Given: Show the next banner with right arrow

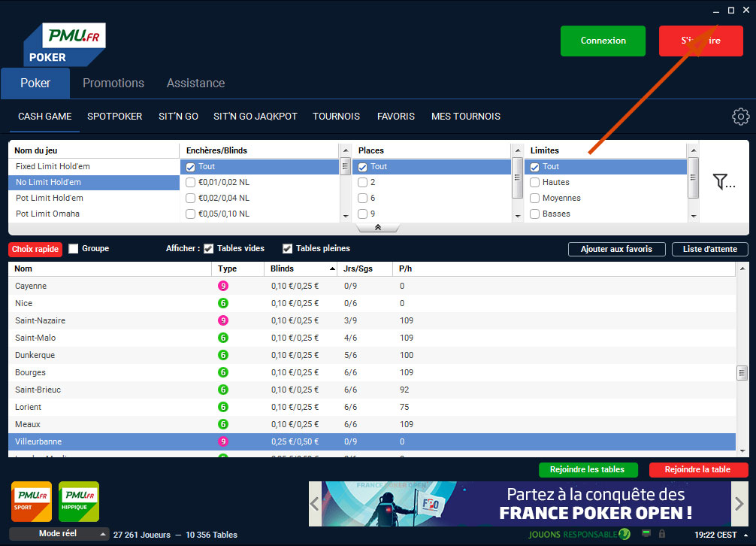Looking at the screenshot, I should 739,504.
